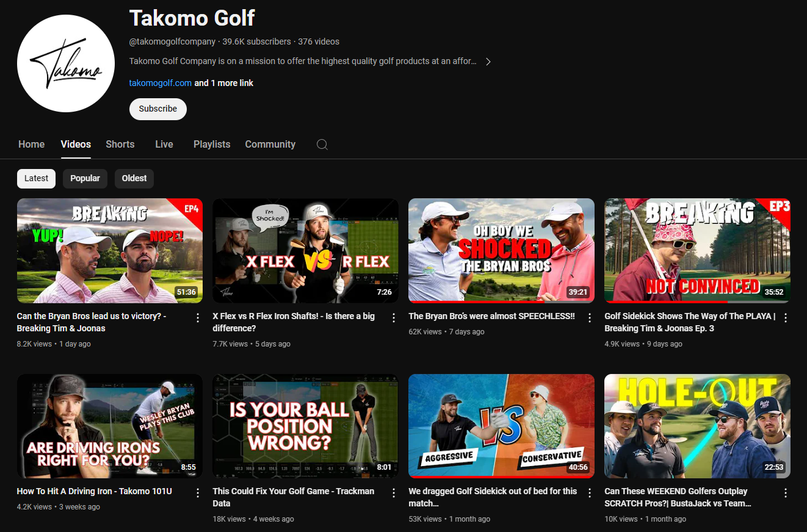The image size is (807, 532).
Task: Subscribe to Takomo Golf
Action: point(157,109)
